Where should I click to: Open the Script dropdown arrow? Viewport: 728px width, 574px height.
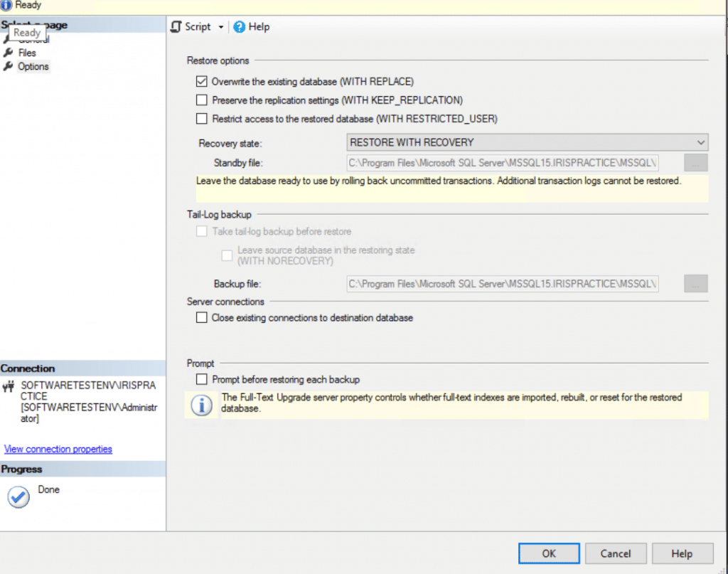coord(221,27)
